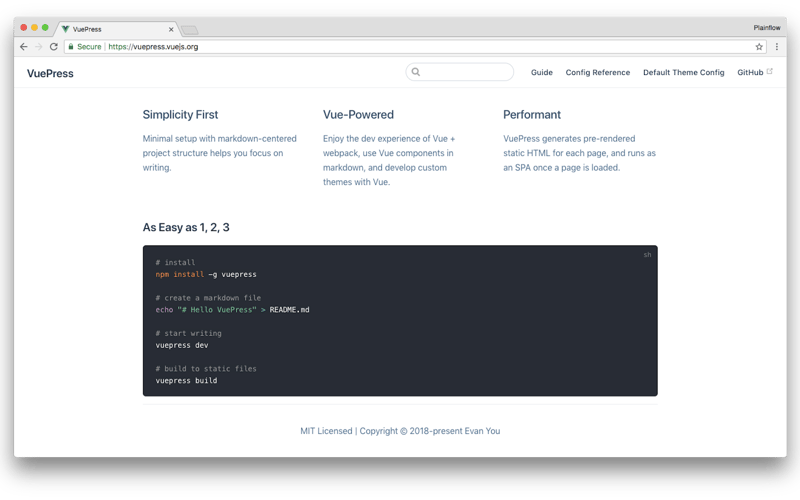Click the Simplicity First heading
This screenshot has height=500, width=800.
click(180, 115)
